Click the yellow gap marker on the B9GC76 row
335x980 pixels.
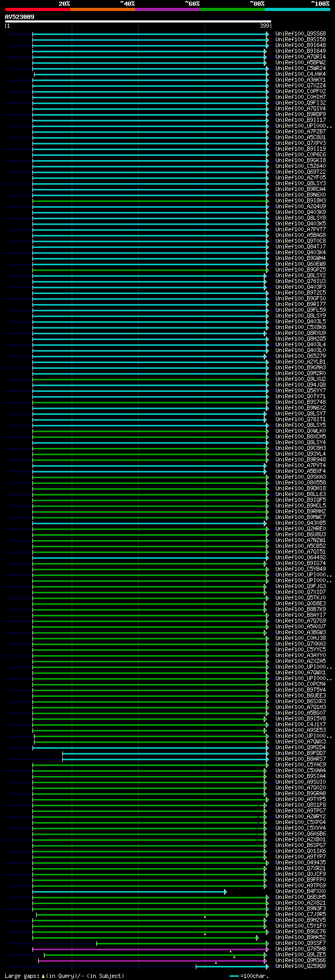[205, 934]
